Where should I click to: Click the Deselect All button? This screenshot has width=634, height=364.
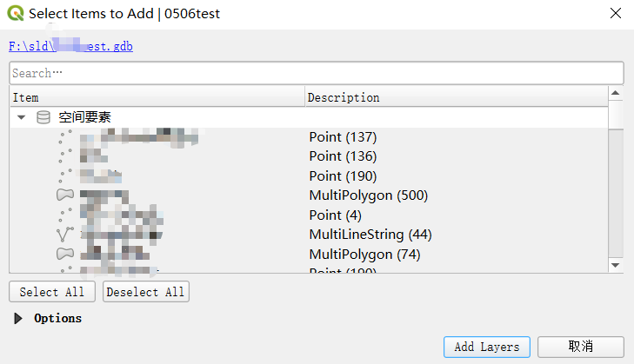point(146,292)
